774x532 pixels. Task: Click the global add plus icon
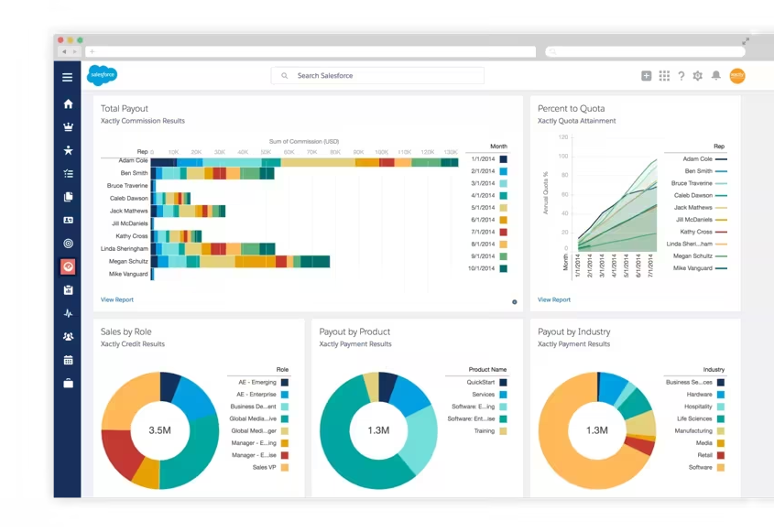click(646, 75)
